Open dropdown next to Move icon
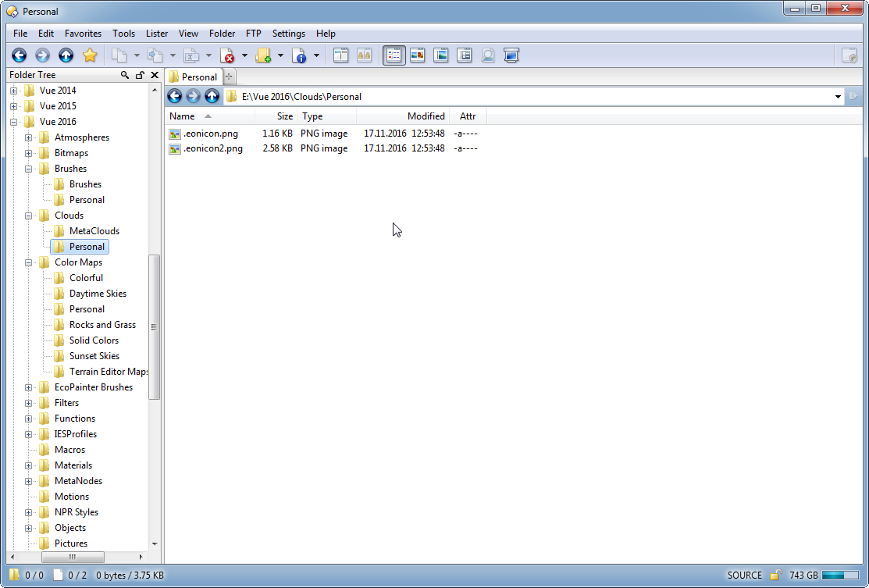The width and height of the screenshot is (869, 588). point(173,55)
